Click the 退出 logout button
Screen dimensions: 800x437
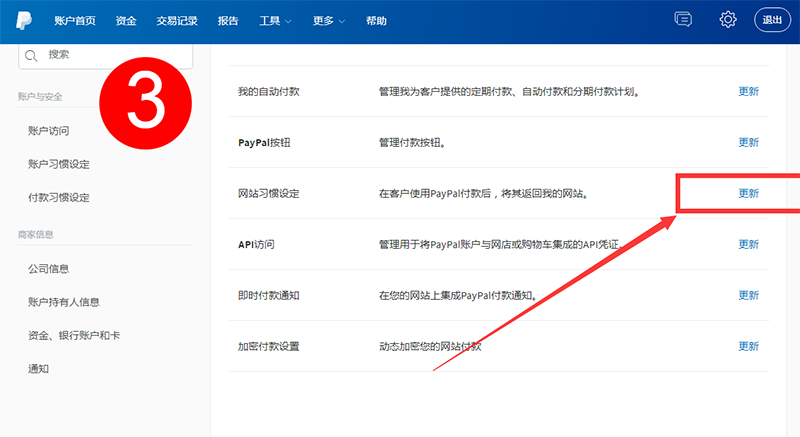773,20
